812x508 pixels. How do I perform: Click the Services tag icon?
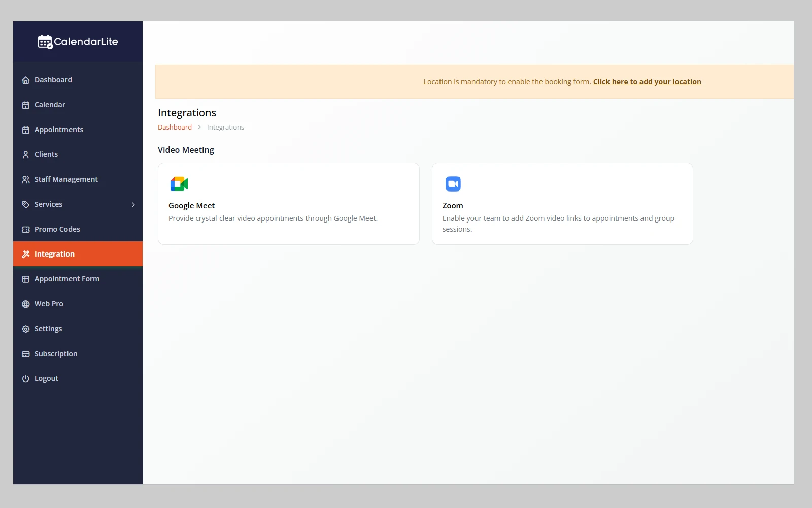click(26, 205)
